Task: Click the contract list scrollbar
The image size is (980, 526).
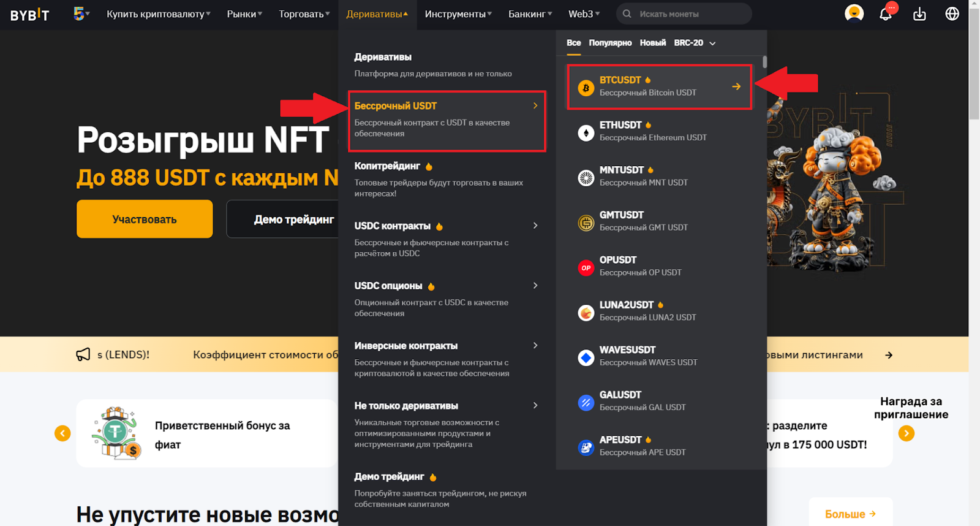Action: pos(764,62)
